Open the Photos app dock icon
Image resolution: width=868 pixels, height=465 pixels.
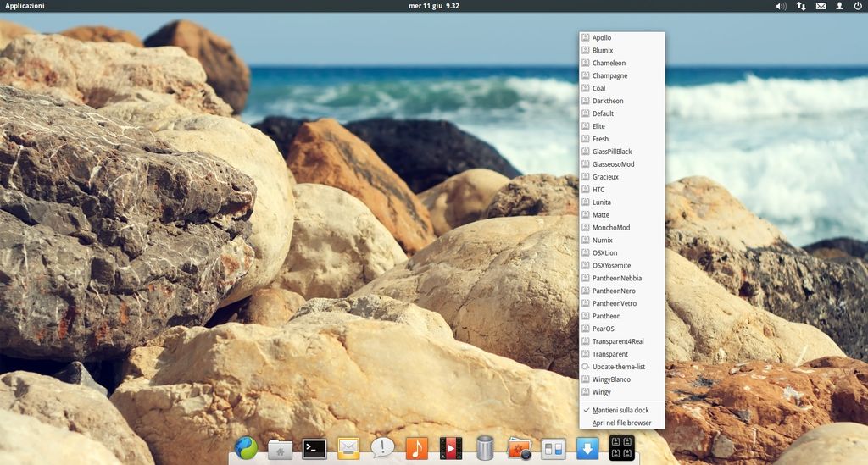click(x=519, y=448)
